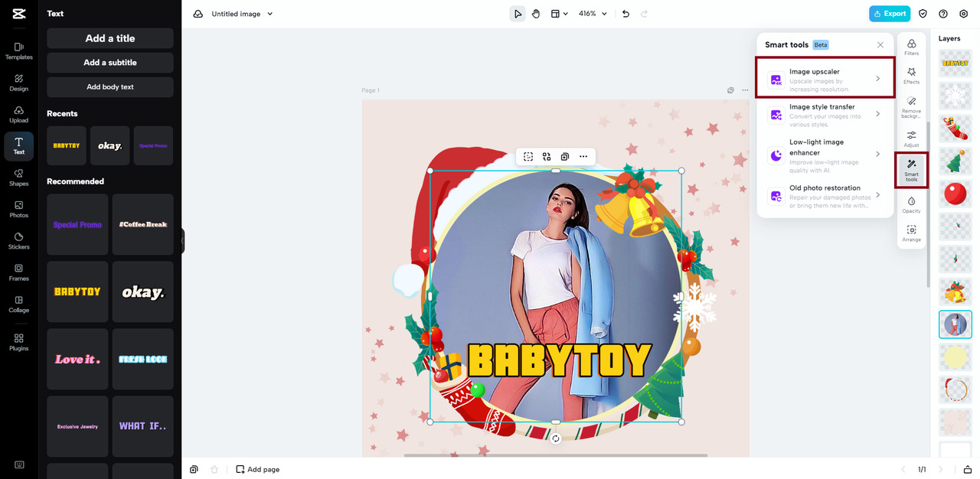The image size is (980, 479).
Task: Choose Special Promo recommended text preset
Action: [77, 224]
